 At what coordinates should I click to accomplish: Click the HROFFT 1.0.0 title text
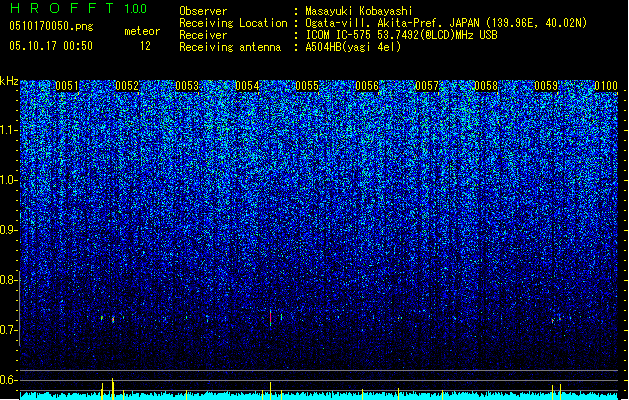pos(78,8)
